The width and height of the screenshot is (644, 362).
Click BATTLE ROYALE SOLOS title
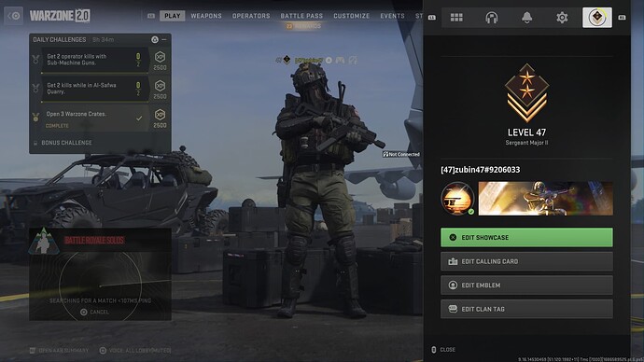(x=94, y=241)
